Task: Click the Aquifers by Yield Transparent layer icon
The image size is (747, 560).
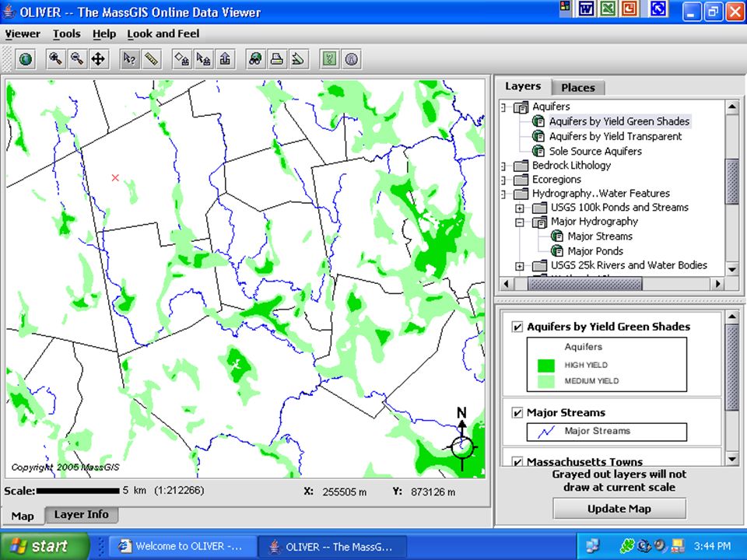Action: [x=538, y=136]
